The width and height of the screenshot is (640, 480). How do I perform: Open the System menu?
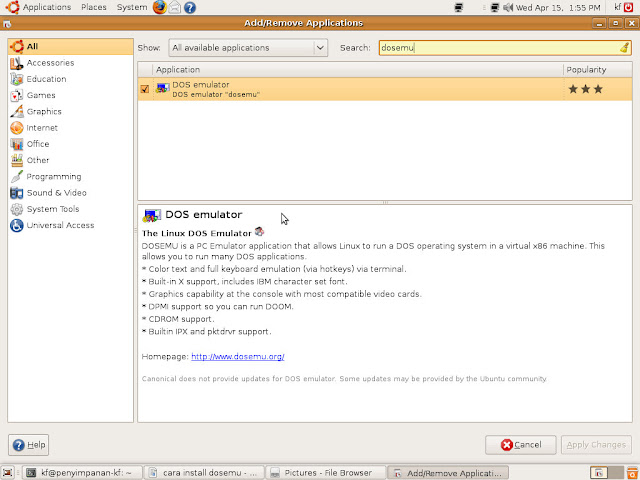pyautogui.click(x=132, y=7)
